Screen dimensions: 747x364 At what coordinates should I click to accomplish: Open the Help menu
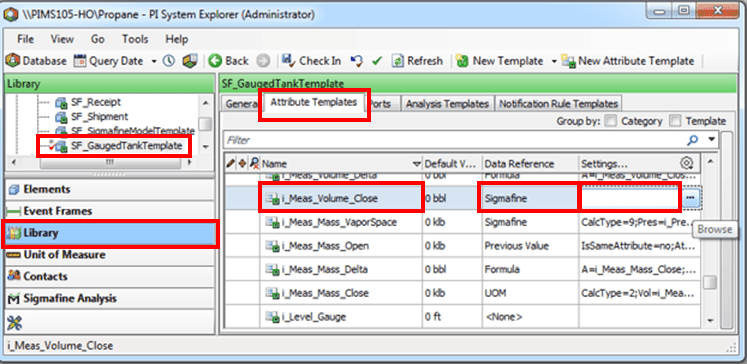[x=177, y=39]
